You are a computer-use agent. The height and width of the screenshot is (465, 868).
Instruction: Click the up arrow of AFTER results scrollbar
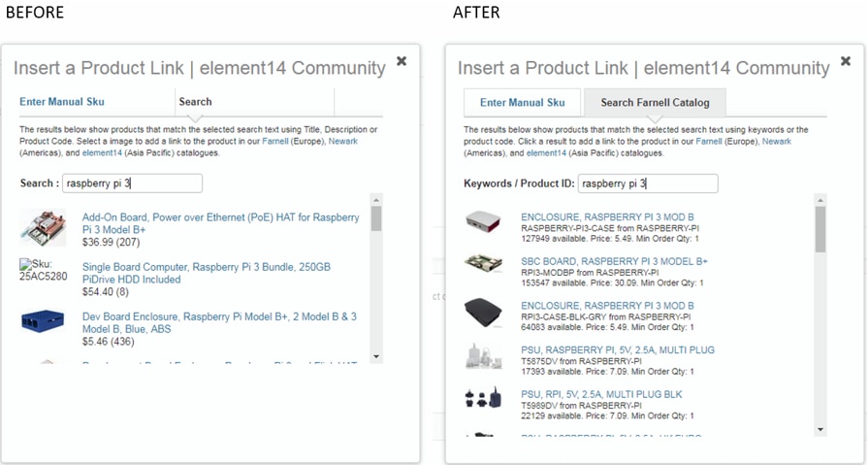tap(820, 201)
